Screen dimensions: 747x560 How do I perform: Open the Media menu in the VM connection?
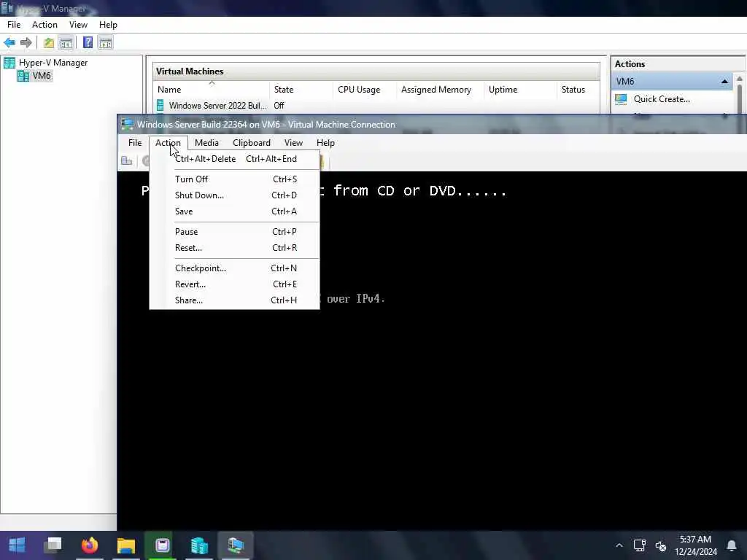coord(206,143)
